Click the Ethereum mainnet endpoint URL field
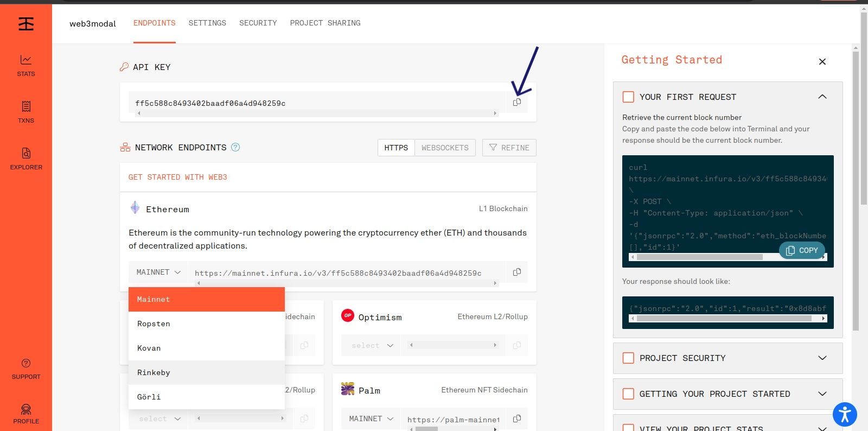Image resolution: width=868 pixels, height=431 pixels. pos(347,272)
